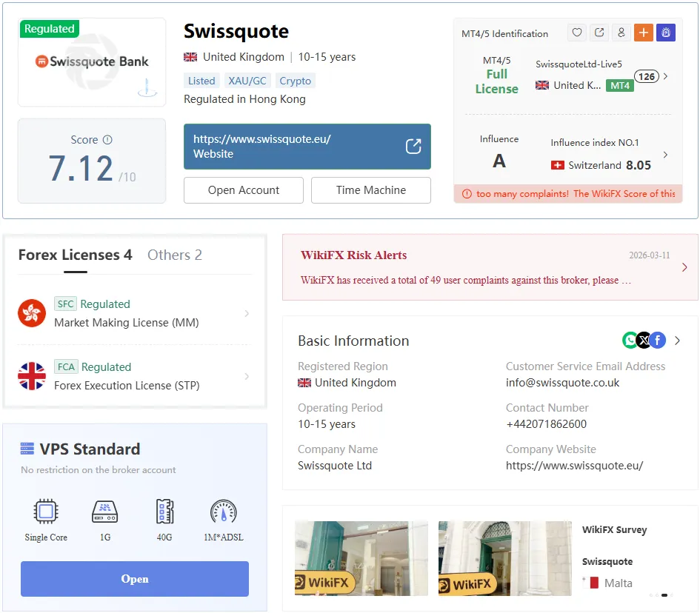
Task: Click the WhatsApp social icon
Action: point(630,341)
